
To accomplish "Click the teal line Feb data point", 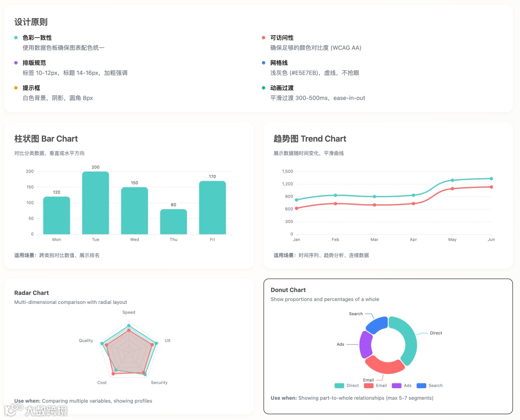I will pos(335,196).
